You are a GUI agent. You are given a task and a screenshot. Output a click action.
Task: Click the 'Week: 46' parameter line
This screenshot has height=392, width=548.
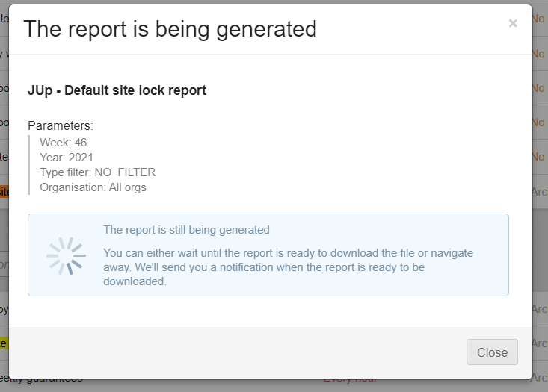click(x=64, y=142)
